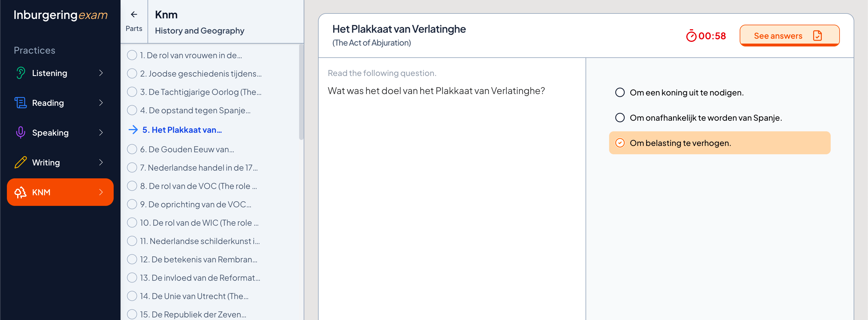This screenshot has width=868, height=320.
Task: Open the Speaking practice menu
Action: [x=60, y=132]
